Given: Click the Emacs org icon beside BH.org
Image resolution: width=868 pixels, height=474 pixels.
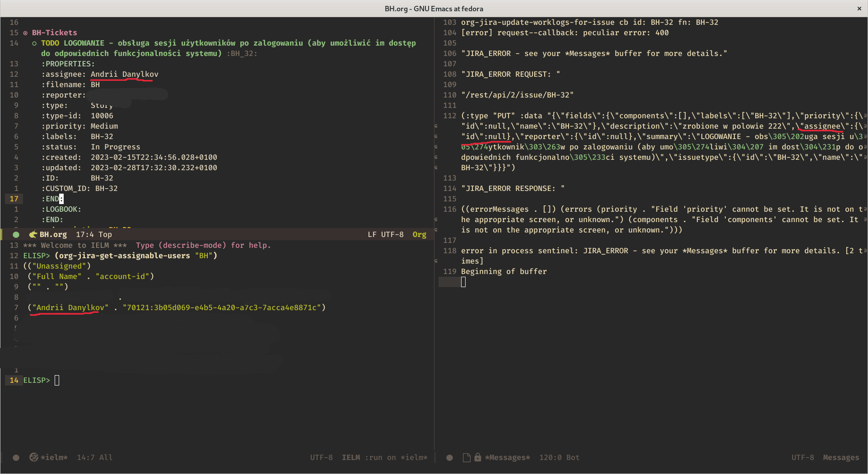Looking at the screenshot, I should 33,234.
